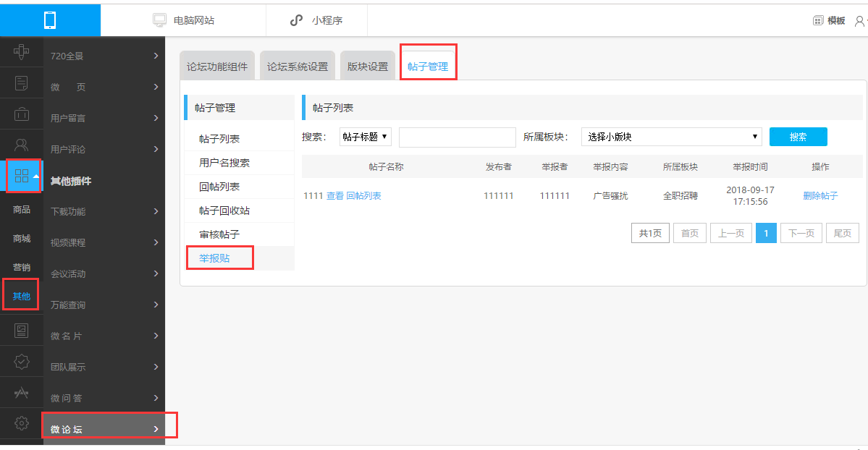The width and height of the screenshot is (868, 450).
Task: Click the 删除帖子 link
Action: 820,196
